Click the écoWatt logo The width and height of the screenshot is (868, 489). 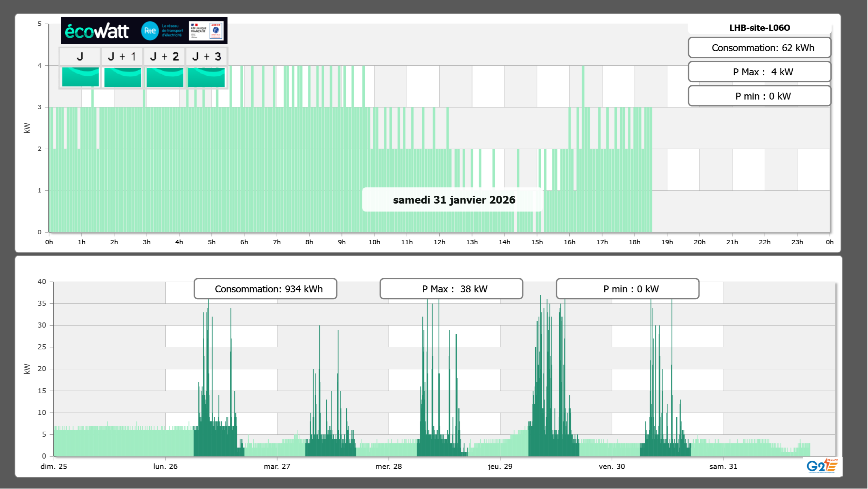tap(97, 31)
